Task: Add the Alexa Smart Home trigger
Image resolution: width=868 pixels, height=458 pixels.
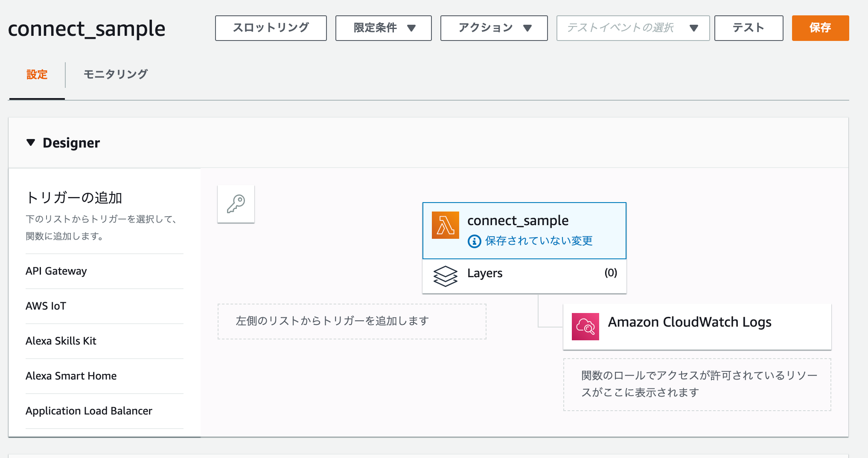Action: tap(105, 376)
